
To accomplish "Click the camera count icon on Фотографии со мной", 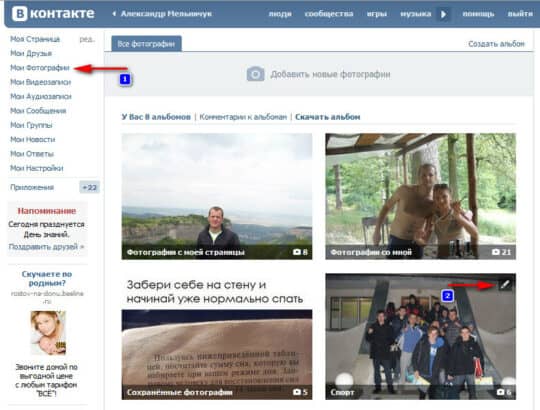I will 495,252.
